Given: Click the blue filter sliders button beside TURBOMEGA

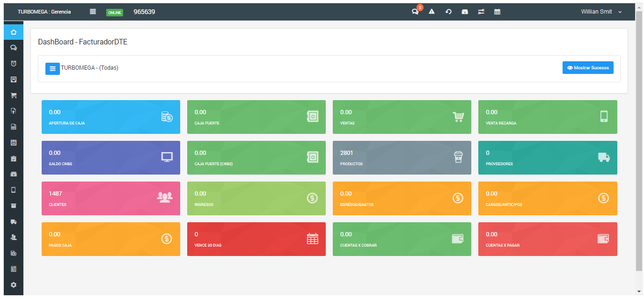Looking at the screenshot, I should pyautogui.click(x=52, y=68).
